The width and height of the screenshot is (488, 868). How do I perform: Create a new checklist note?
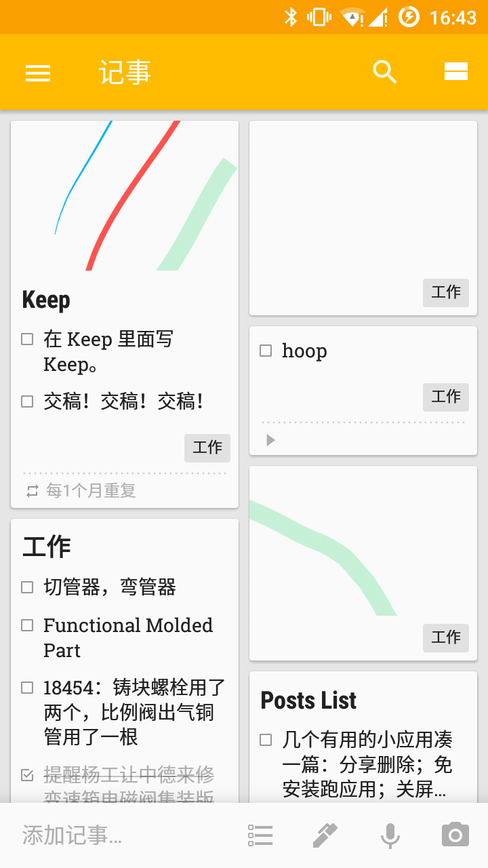[x=260, y=835]
